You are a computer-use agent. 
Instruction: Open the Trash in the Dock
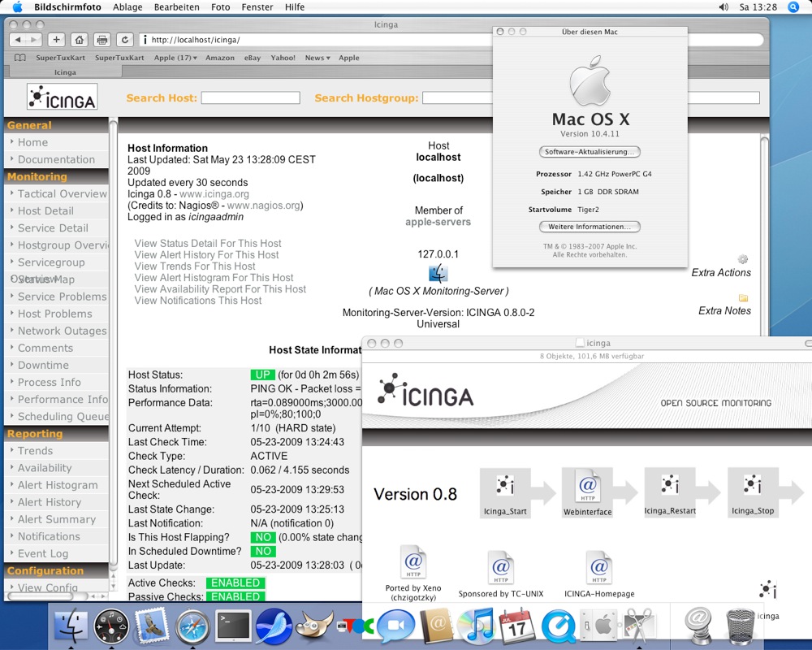click(x=741, y=626)
